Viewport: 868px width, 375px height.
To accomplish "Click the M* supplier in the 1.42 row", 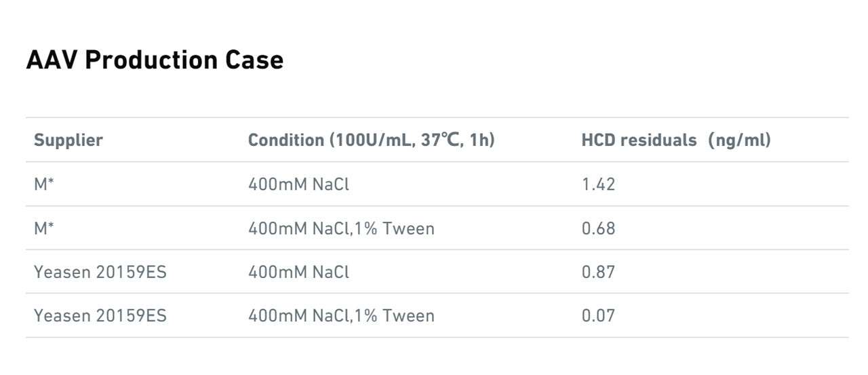I will pos(44,184).
